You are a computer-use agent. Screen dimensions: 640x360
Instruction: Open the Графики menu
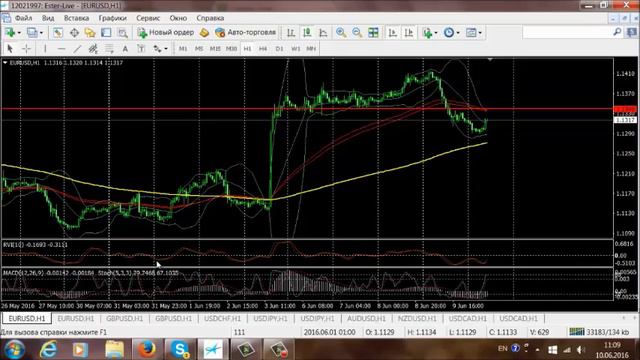113,18
